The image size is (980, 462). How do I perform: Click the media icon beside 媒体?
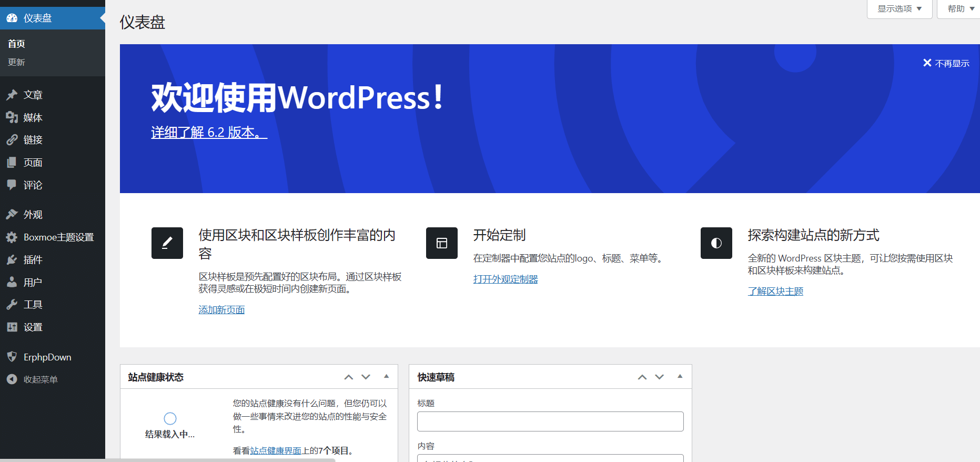[12, 117]
